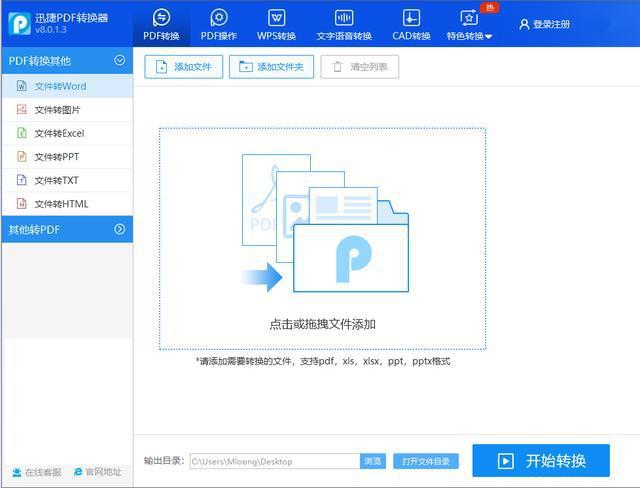Click the 打开文件目录 button
The height and width of the screenshot is (488, 640).
[x=426, y=461]
